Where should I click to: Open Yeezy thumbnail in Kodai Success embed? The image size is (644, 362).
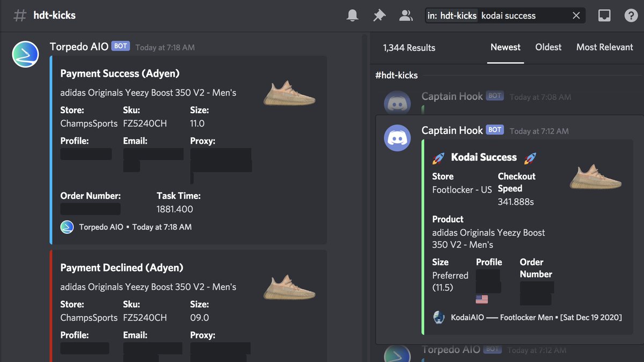596,178
